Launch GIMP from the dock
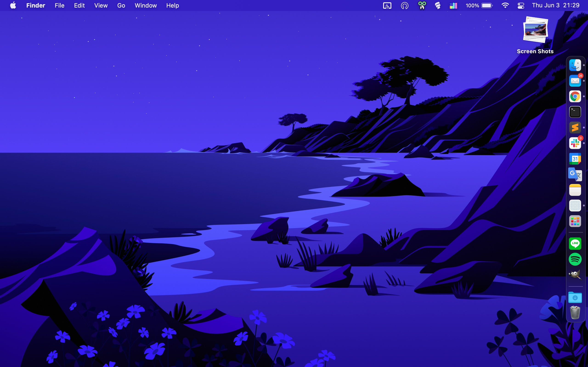This screenshot has width=588, height=367. pyautogui.click(x=575, y=275)
